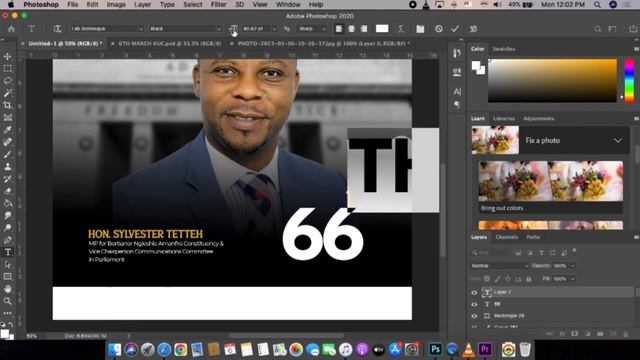Open the font style dropdown
The height and width of the screenshot is (360, 640).
[185, 29]
